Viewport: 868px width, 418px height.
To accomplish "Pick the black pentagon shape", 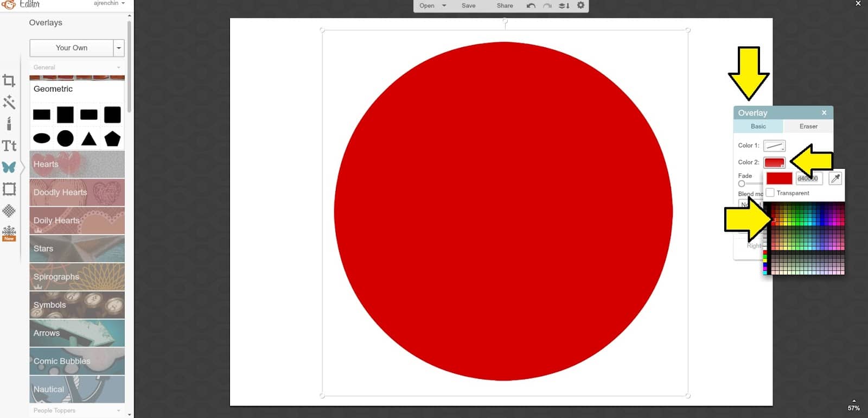I will (112, 138).
